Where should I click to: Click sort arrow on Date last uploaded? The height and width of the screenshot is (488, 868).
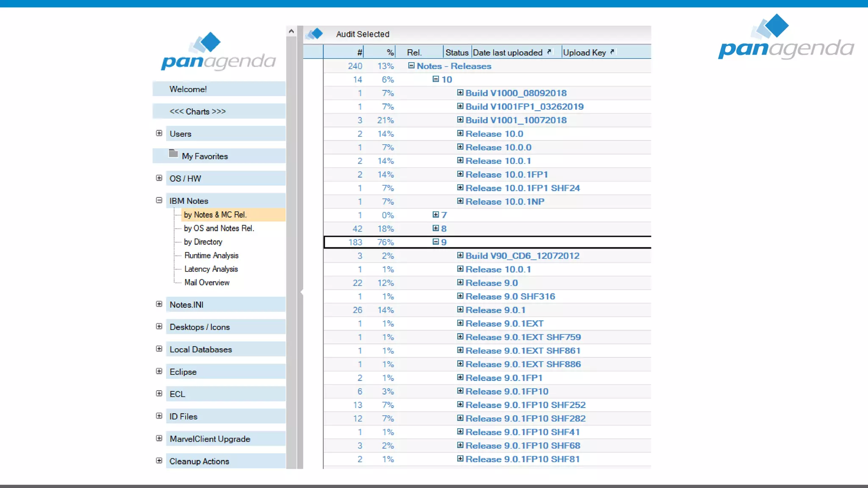pyautogui.click(x=549, y=52)
